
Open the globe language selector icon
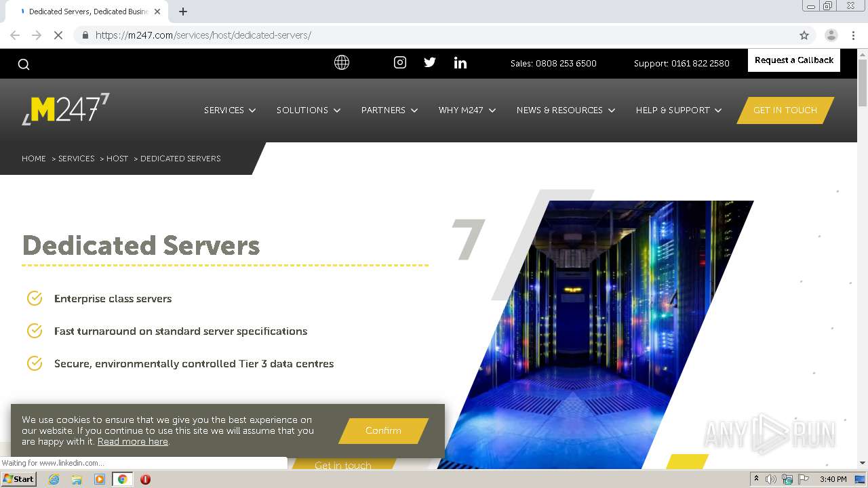342,62
